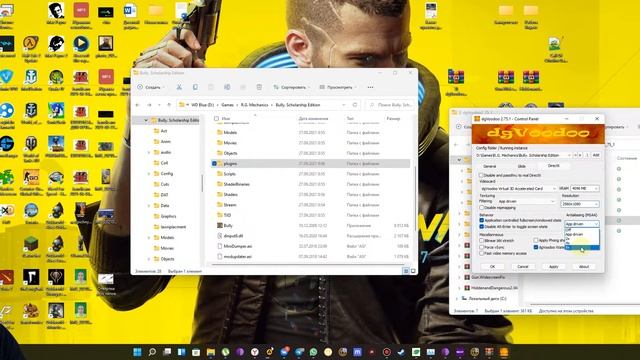Uncheck Disable Alt-Enter to toggle screen state

pyautogui.click(x=482, y=227)
